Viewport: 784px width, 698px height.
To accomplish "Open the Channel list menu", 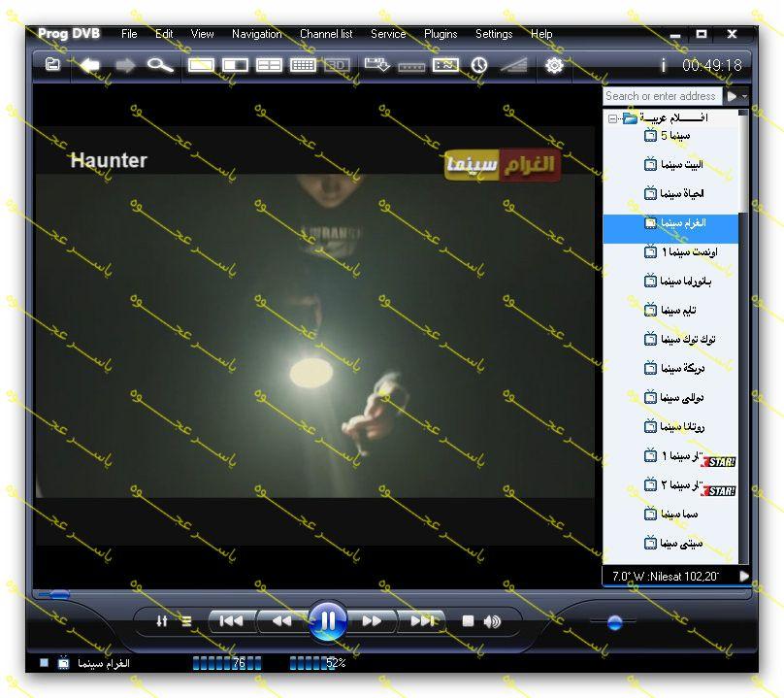I will (x=326, y=34).
